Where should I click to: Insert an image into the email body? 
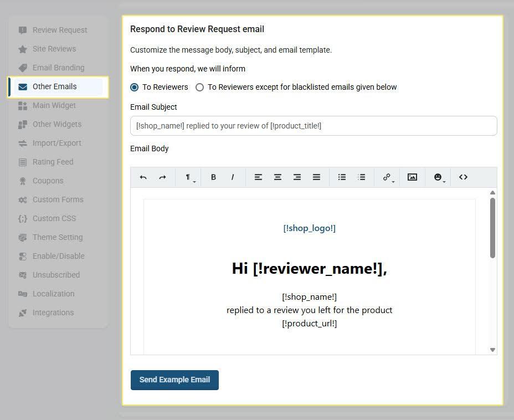click(412, 177)
